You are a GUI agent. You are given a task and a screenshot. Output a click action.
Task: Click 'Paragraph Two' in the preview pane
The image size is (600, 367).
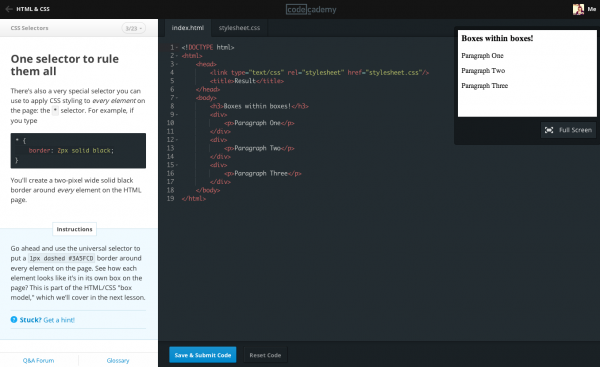483,71
